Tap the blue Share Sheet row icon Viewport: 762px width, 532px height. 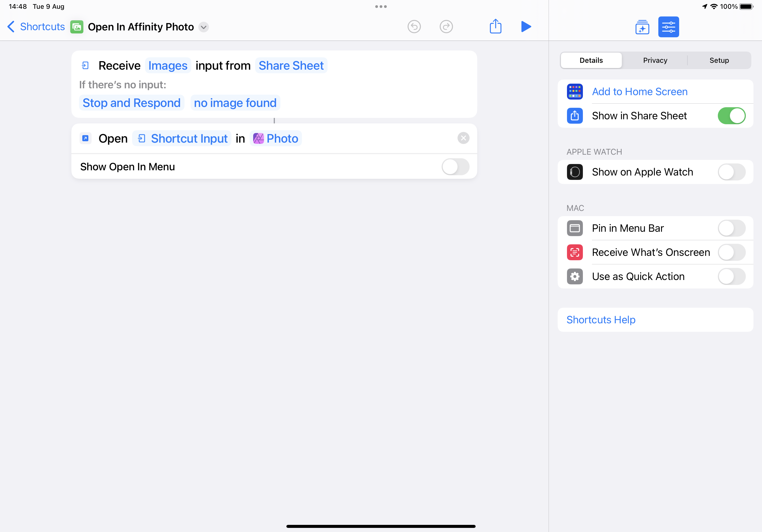tap(574, 116)
